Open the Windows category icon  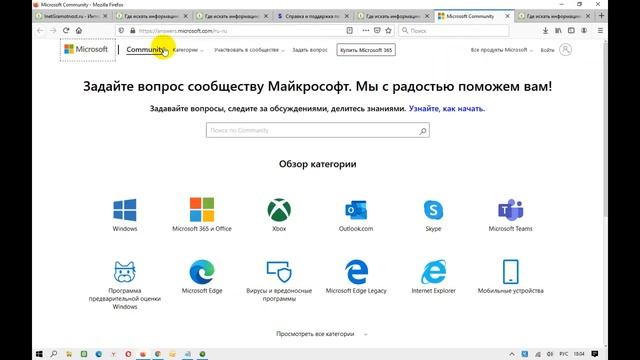[x=124, y=210]
